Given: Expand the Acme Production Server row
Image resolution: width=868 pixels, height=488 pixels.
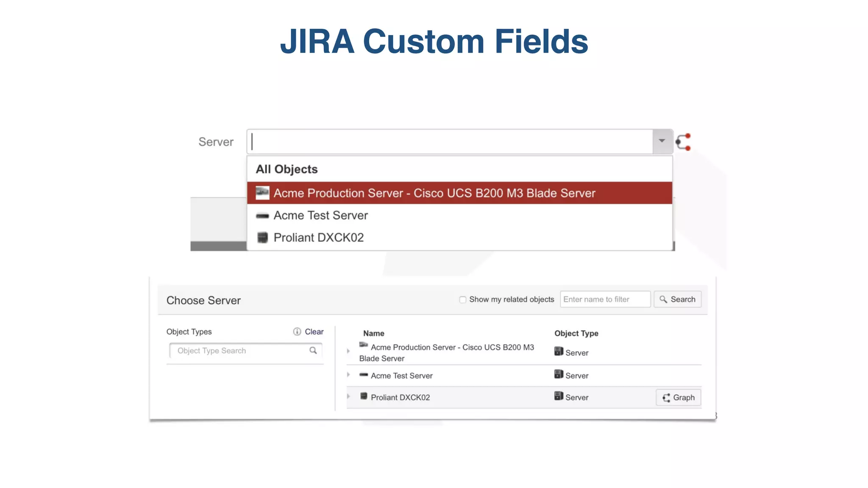Looking at the screenshot, I should [x=348, y=351].
